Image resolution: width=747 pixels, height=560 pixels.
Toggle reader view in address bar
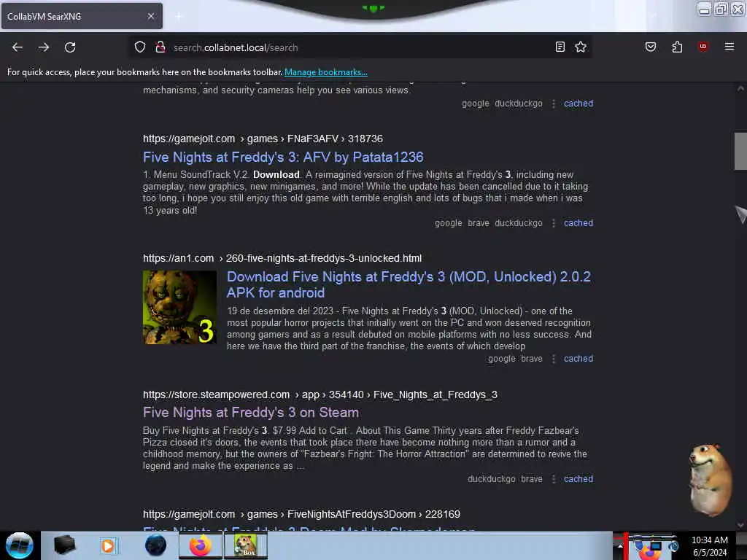pyautogui.click(x=560, y=47)
